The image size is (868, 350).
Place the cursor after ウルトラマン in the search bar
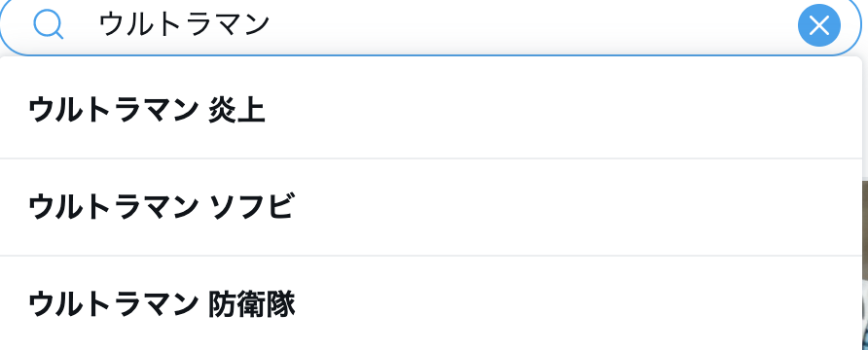[271, 25]
